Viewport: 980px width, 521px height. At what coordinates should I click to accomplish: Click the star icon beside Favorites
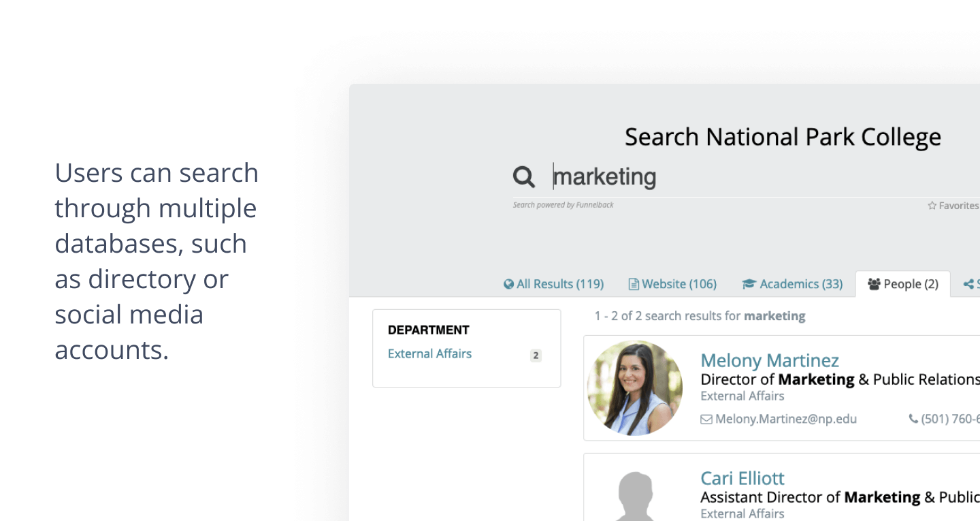932,206
